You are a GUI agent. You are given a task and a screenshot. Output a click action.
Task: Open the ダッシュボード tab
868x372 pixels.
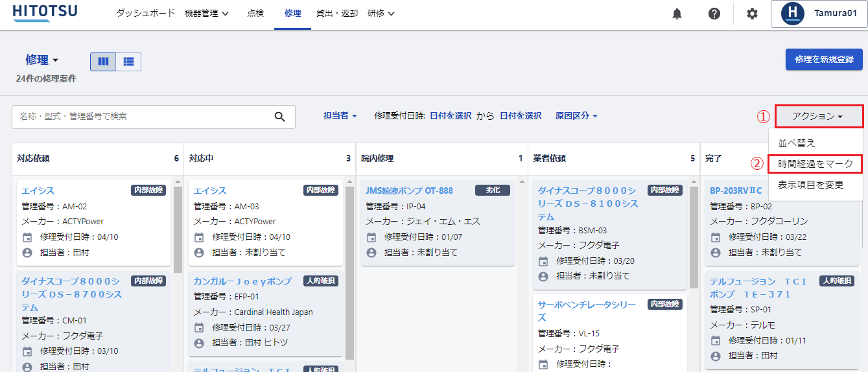pos(146,13)
